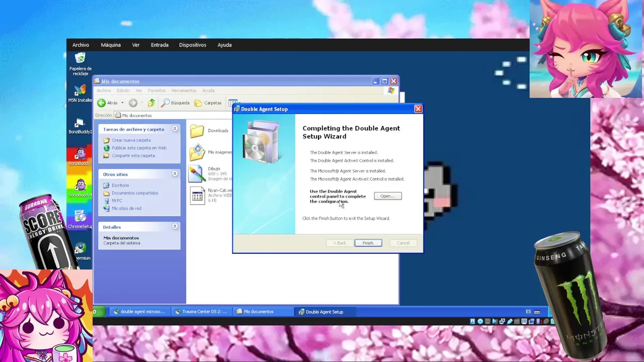This screenshot has width=644, height=362.
Task: Select the Downloads folder icon
Action: [x=197, y=131]
